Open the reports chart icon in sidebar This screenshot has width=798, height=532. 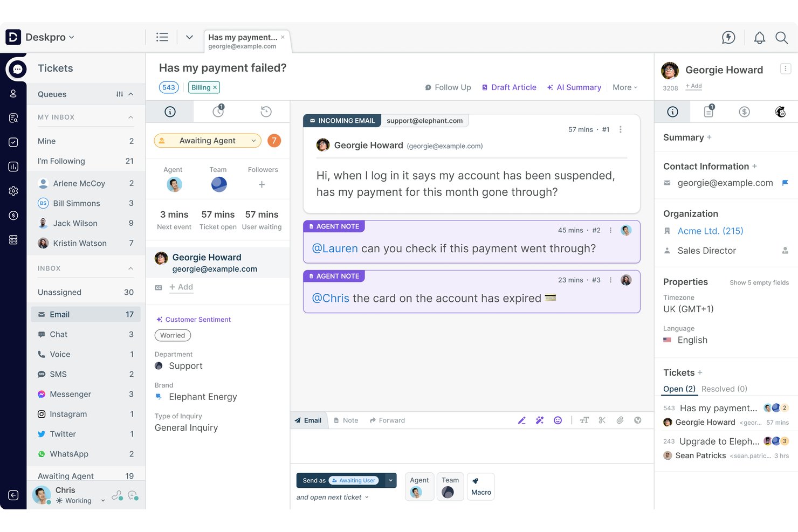click(x=13, y=167)
